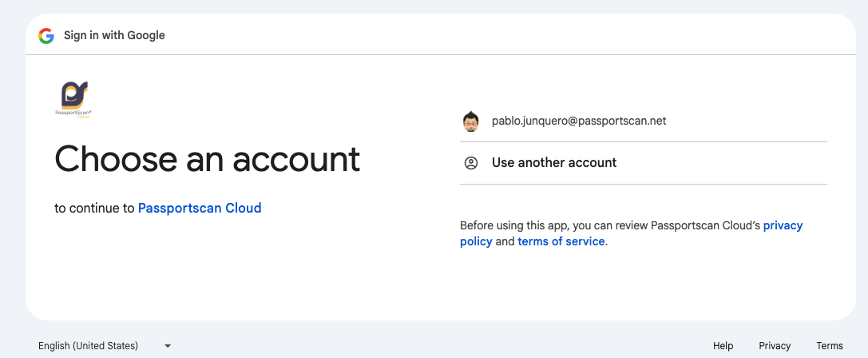Open Privacy in the footer
868x358 pixels.
[x=775, y=346]
